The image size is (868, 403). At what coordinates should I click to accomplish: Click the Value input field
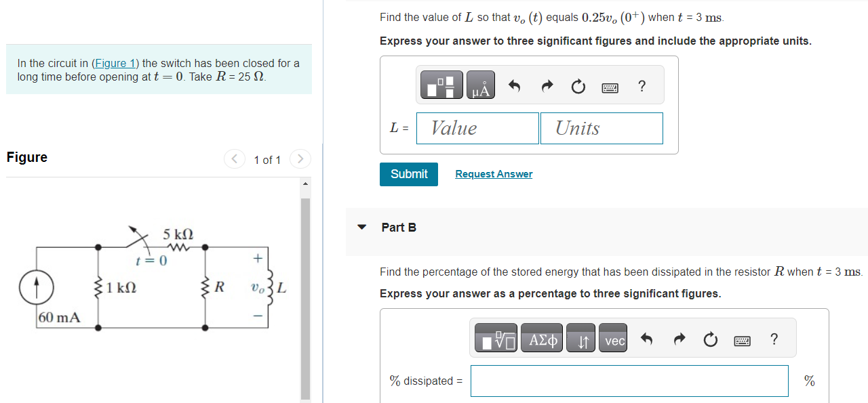(477, 128)
